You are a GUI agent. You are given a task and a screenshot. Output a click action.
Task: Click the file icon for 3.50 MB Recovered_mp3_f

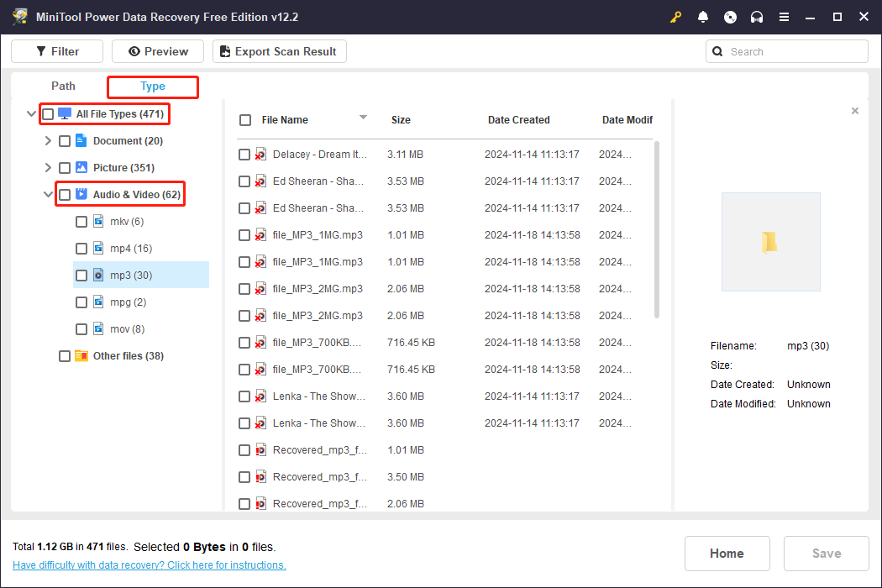click(260, 477)
